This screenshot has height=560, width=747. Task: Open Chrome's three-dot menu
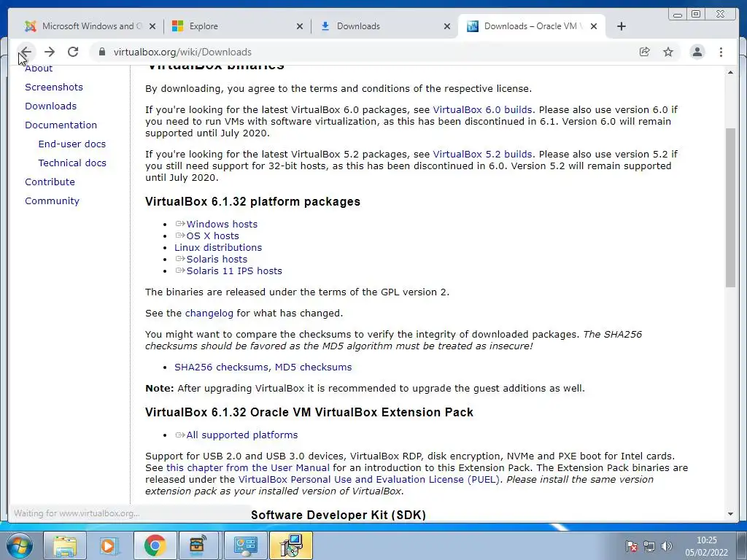click(721, 52)
